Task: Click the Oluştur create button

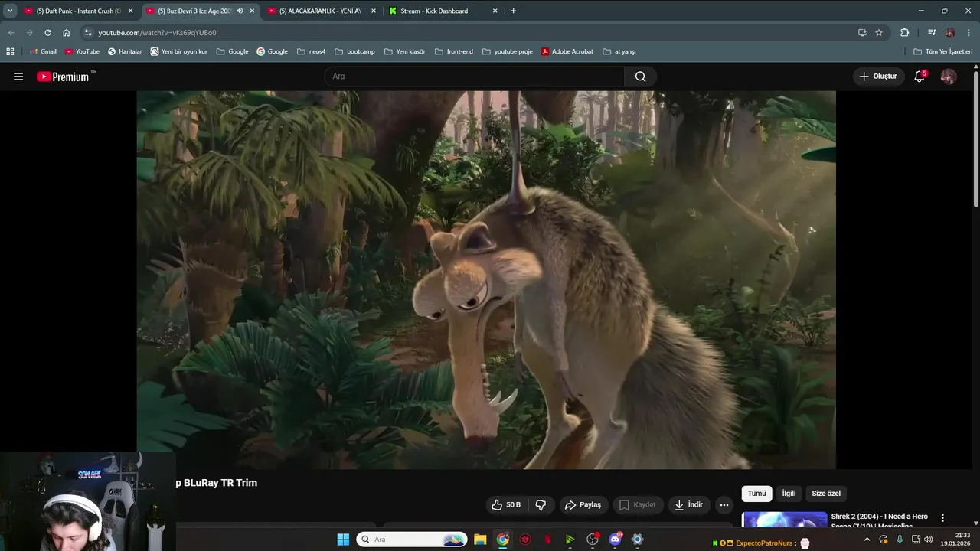Action: pyautogui.click(x=877, y=77)
